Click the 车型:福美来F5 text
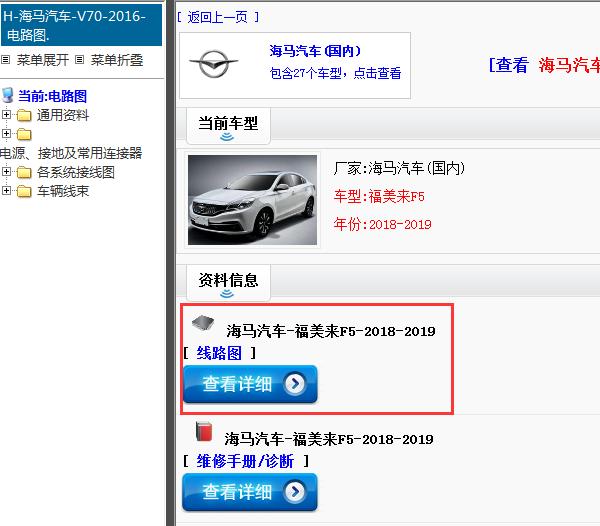Screen dimensions: 600x526 (379, 197)
